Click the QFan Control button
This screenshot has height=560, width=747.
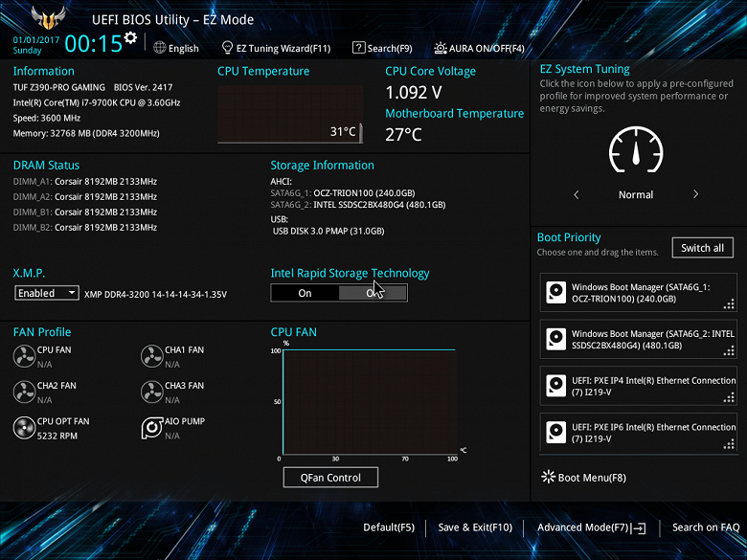click(x=330, y=477)
